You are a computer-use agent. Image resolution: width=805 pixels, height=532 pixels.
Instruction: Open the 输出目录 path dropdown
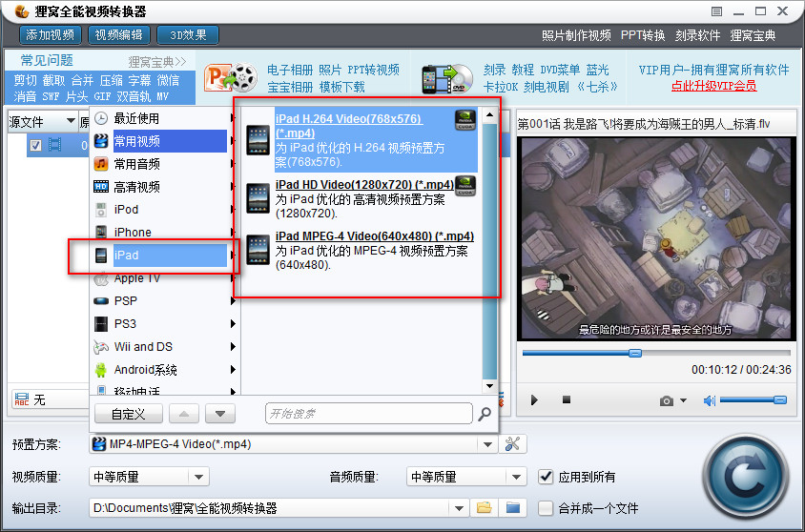pyautogui.click(x=459, y=508)
